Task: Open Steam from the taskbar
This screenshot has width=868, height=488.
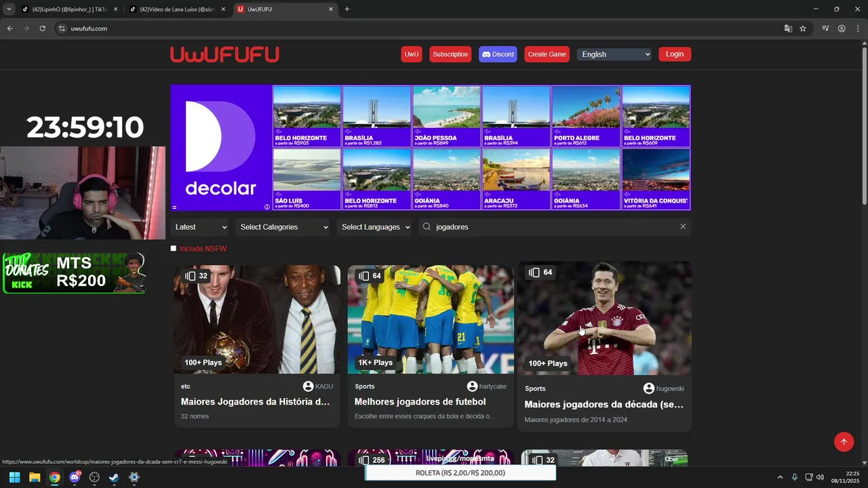Action: pos(114,477)
